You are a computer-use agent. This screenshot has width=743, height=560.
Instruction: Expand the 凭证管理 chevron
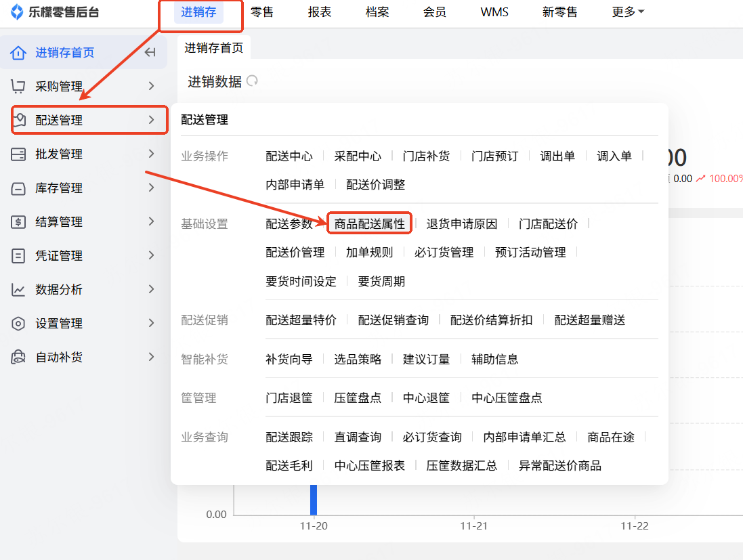tap(151, 255)
